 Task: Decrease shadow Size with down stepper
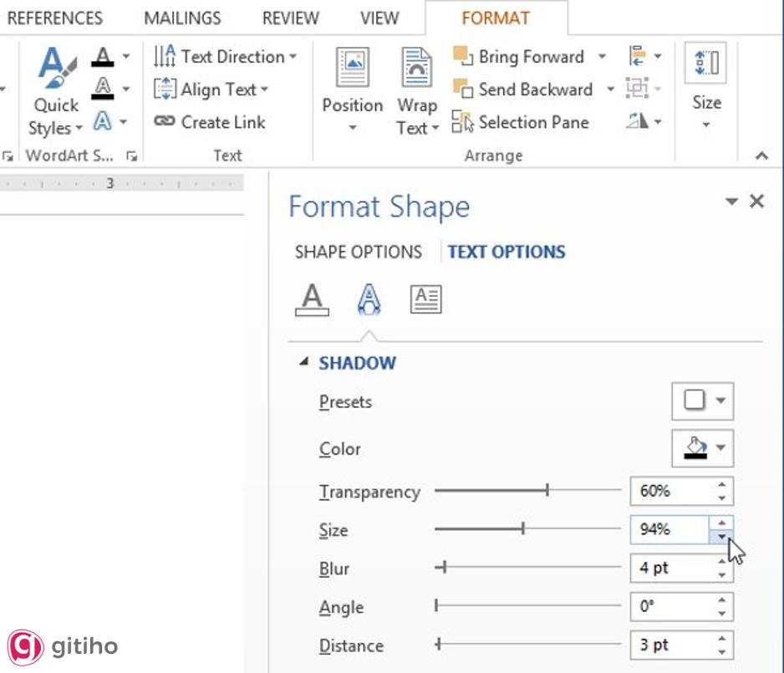pos(721,538)
